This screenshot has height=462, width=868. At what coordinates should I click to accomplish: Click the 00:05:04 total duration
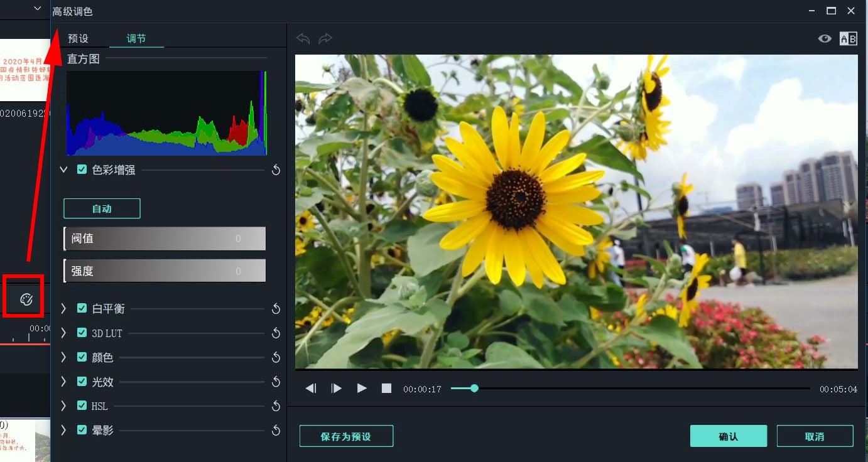pyautogui.click(x=838, y=389)
